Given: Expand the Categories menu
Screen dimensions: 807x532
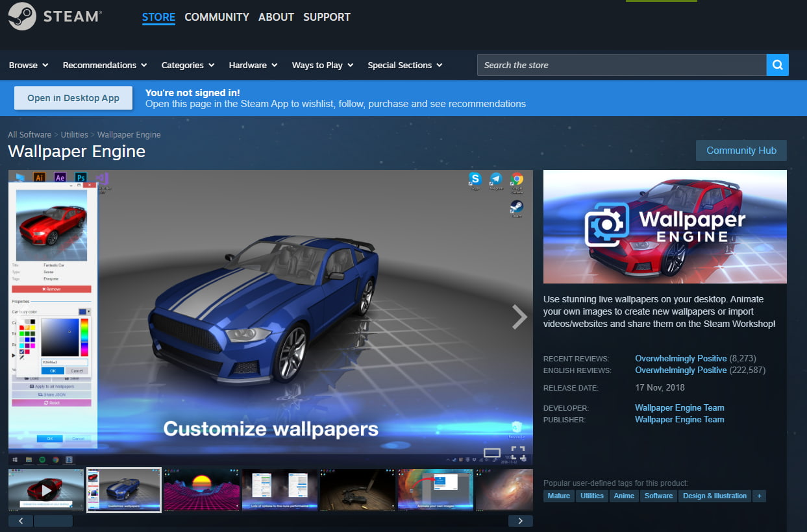Looking at the screenshot, I should point(188,65).
